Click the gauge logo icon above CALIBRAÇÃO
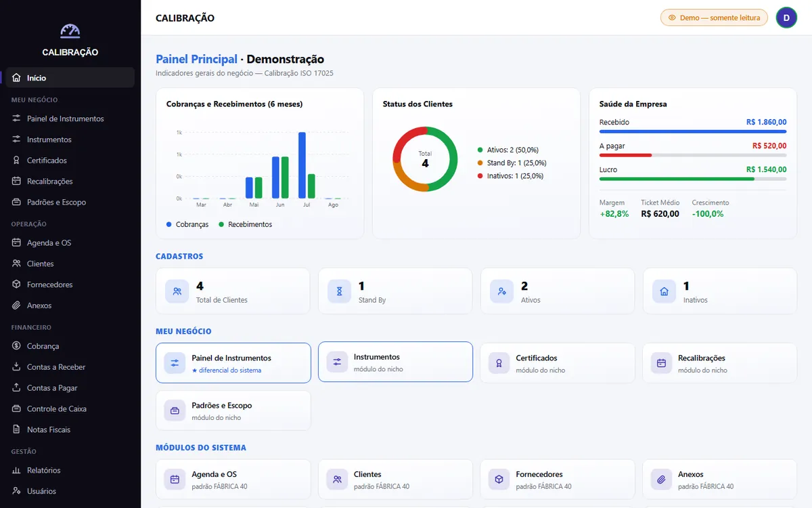The image size is (812, 508). [70, 31]
